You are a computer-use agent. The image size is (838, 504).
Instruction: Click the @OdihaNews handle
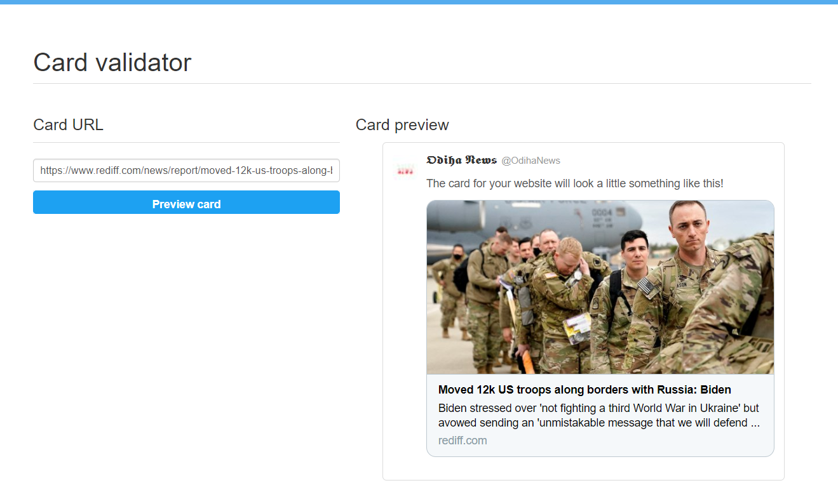[x=531, y=161]
